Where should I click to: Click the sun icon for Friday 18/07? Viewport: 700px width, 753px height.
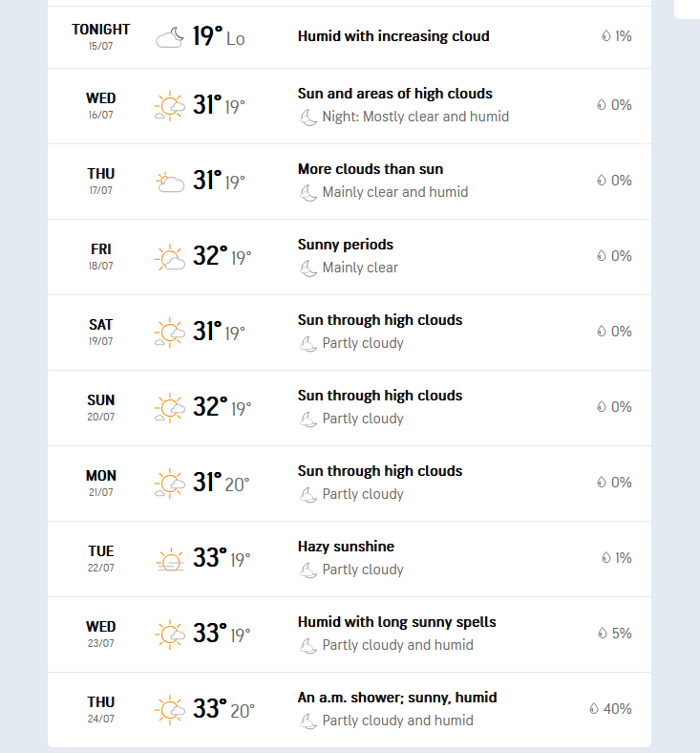170,257
